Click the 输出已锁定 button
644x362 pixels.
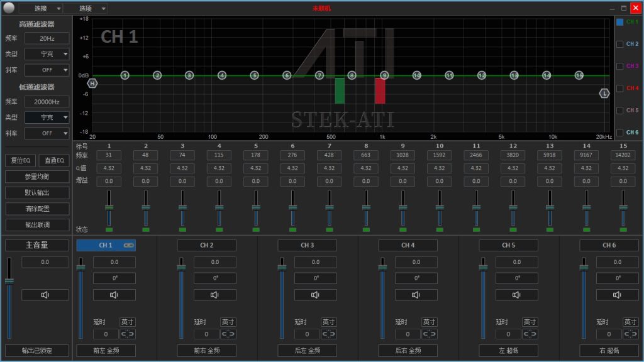(37, 351)
